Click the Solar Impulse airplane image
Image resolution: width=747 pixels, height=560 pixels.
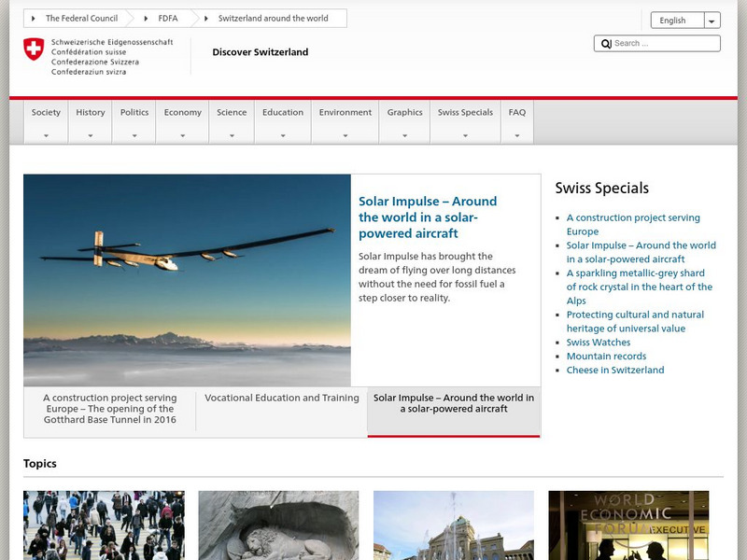(188, 280)
